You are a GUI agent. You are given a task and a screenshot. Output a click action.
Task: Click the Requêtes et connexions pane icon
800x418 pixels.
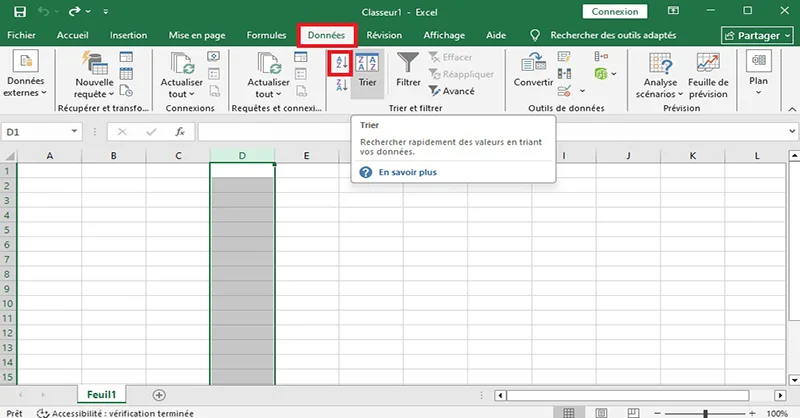pos(301,56)
